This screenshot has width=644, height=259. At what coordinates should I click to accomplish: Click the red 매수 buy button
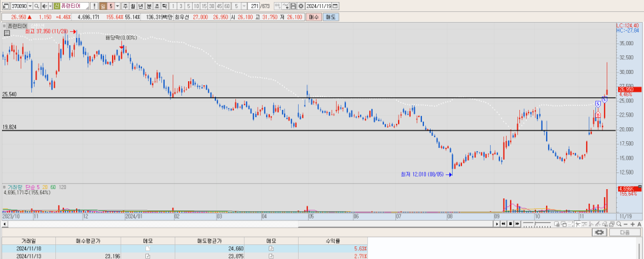[x=314, y=17]
